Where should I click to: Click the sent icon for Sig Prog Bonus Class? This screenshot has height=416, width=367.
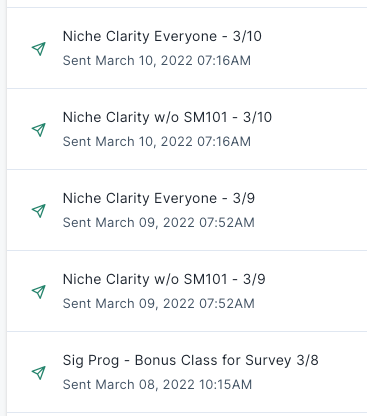(x=39, y=373)
